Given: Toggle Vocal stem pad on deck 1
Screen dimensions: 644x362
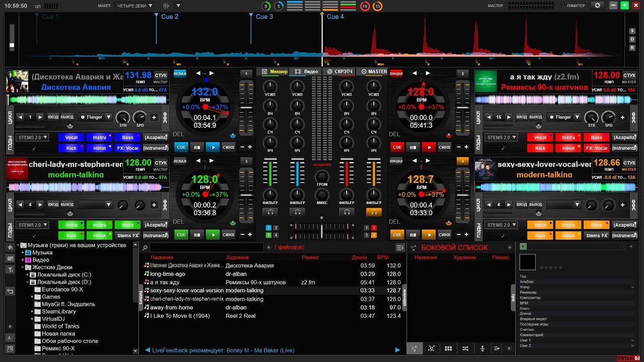Looking at the screenshot, I should 71,137.
